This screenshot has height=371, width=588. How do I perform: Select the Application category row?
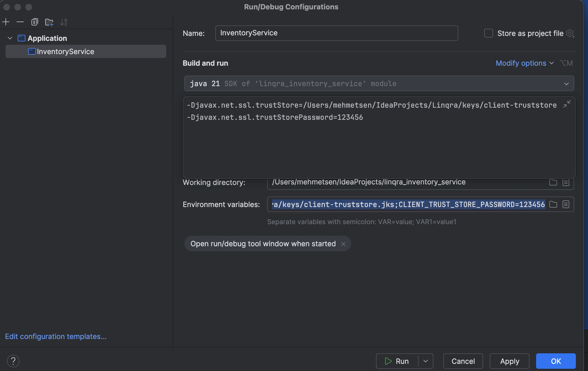coord(86,38)
